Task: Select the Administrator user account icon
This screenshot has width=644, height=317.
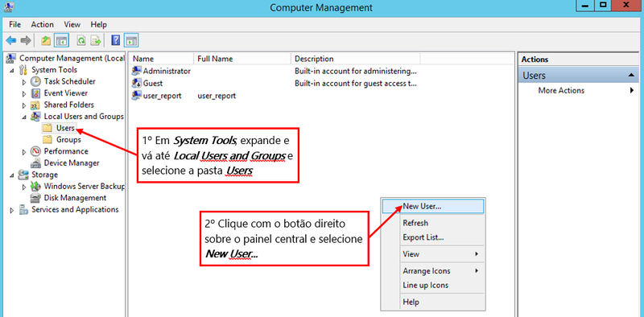Action: [x=136, y=71]
